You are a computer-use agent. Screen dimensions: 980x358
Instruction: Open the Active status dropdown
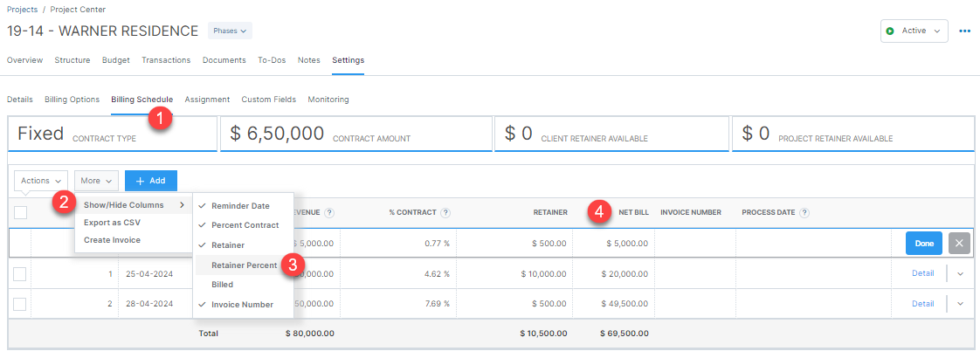pyautogui.click(x=914, y=31)
